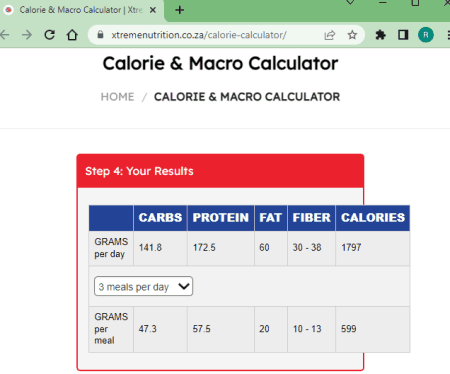Close the Calorie & Macro Calculator tab
The image size is (450, 374).
(153, 10)
